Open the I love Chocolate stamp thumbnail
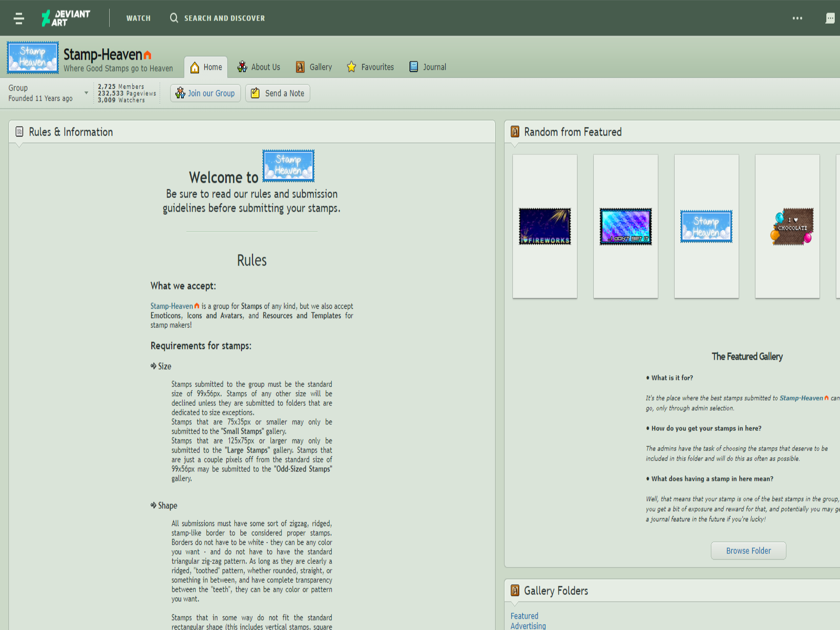Image resolution: width=840 pixels, height=630 pixels. pos(792,226)
